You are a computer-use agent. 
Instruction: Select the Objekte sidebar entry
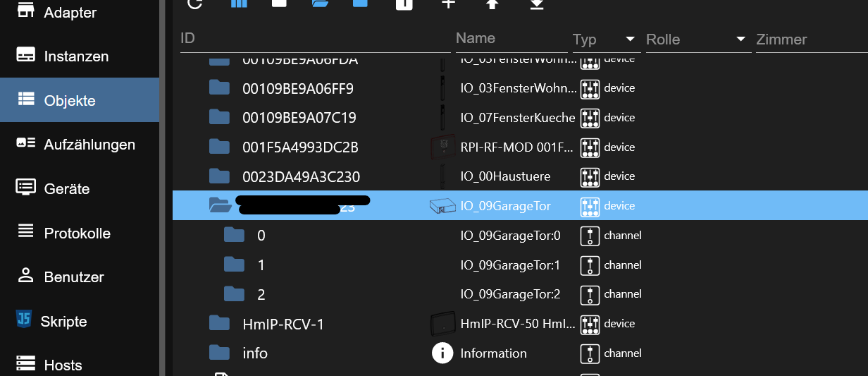point(80,100)
